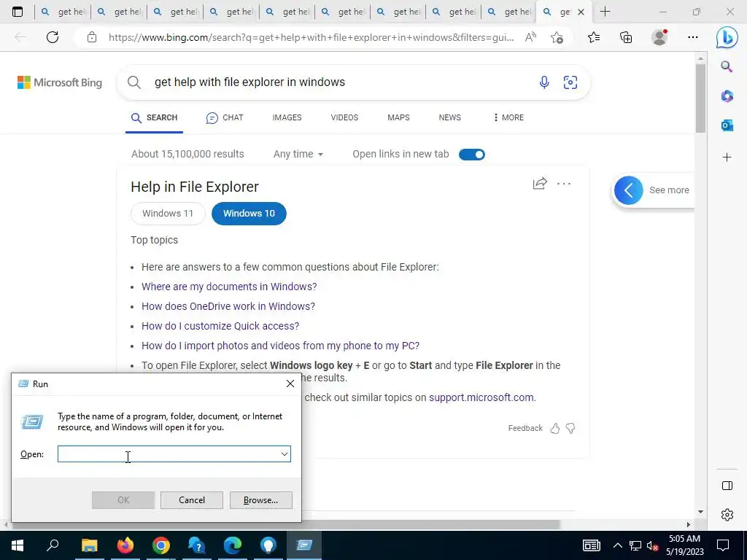Screen dimensions: 747x560
Task: Show hidden system tray icons chevron
Action: 617,545
